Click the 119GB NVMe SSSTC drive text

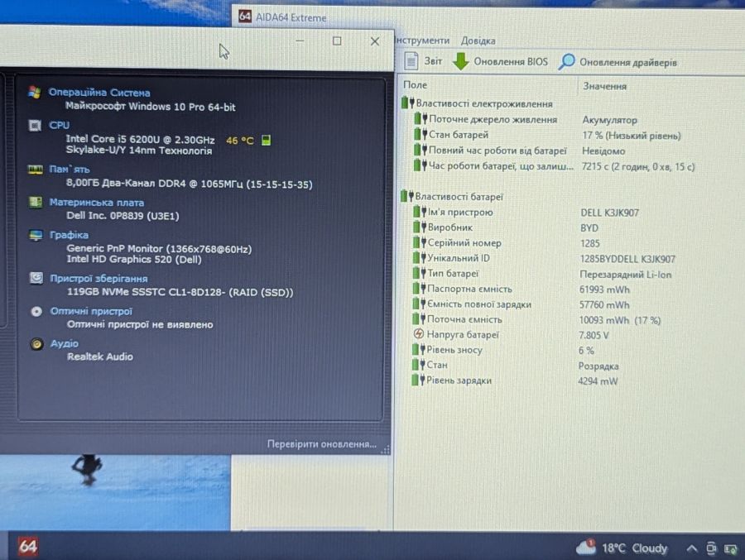[180, 292]
